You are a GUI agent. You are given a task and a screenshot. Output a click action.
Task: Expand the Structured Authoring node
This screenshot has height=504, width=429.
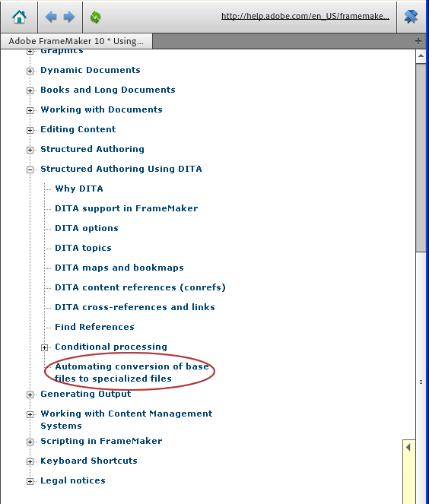30,150
